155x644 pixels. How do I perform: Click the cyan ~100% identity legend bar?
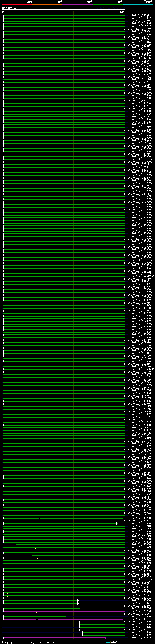[x=138, y=4]
